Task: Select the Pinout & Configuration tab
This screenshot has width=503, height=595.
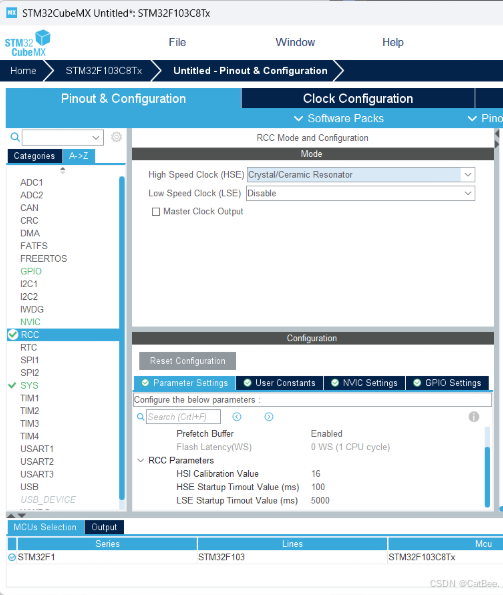Action: coord(123,99)
